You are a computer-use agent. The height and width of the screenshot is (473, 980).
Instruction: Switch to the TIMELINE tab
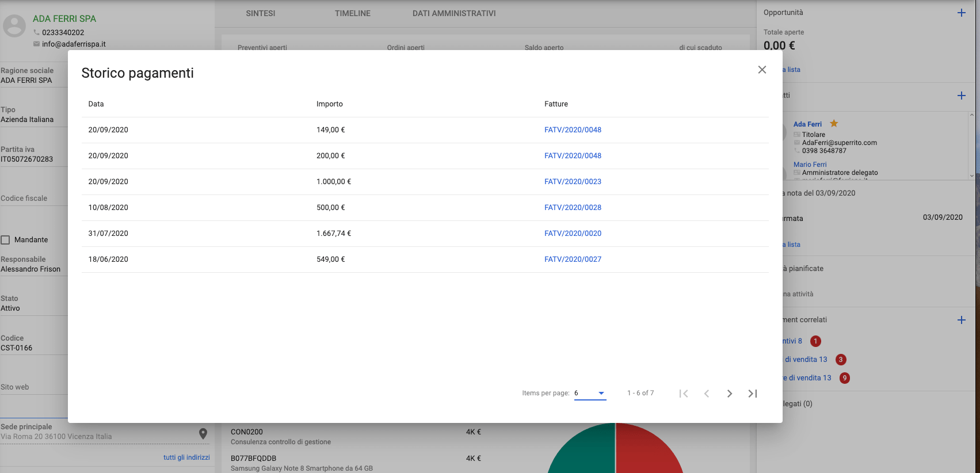point(353,13)
